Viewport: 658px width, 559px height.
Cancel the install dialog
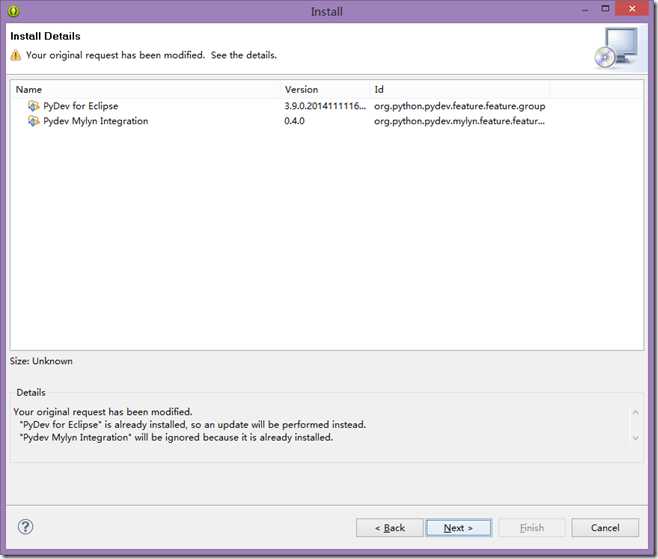[605, 528]
